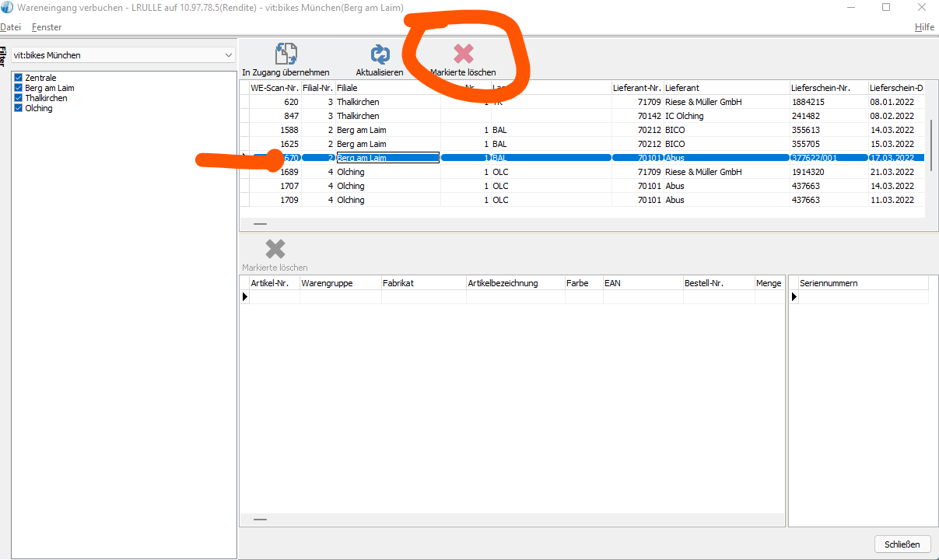Click the Menge column header

[x=769, y=283]
